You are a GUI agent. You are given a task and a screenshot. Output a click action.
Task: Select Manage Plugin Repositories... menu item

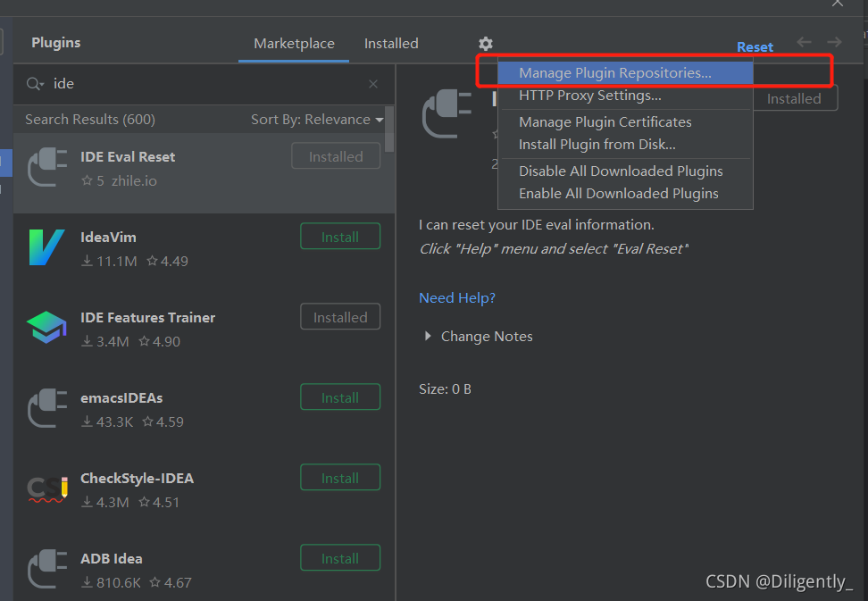pyautogui.click(x=625, y=73)
